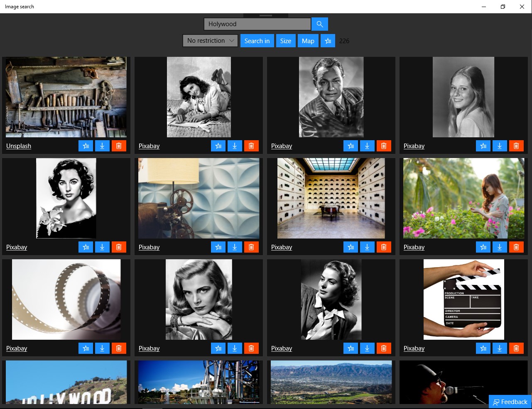Screen dimensions: 532x409
Task: Click the Holywood search text field
Action: 257,24
